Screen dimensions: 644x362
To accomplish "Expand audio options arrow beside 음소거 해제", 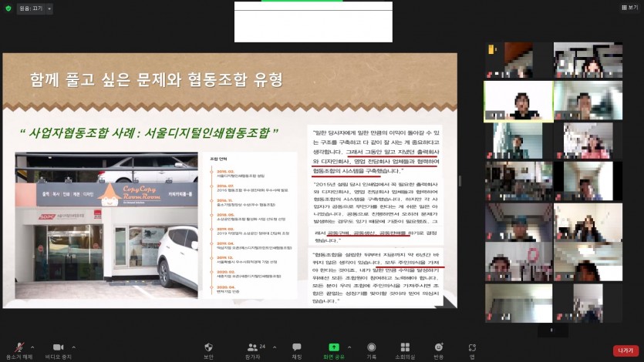I will (x=32, y=347).
